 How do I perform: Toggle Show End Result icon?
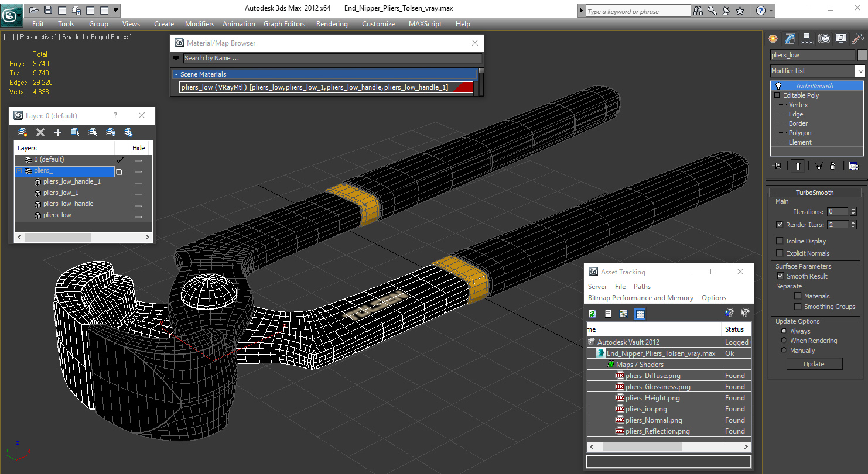(x=798, y=166)
